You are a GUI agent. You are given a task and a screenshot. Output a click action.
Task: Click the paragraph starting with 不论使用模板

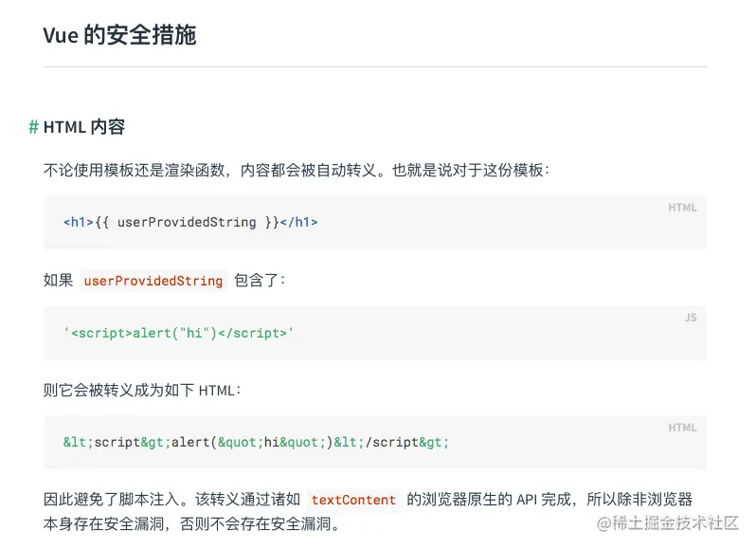click(297, 171)
